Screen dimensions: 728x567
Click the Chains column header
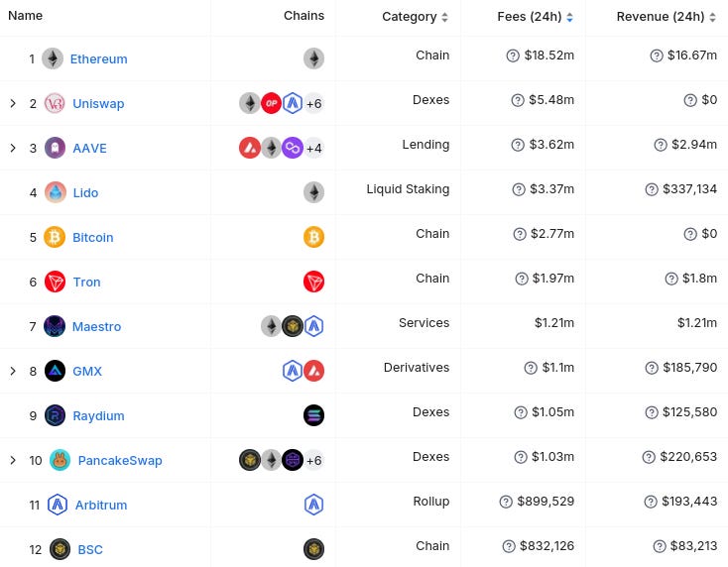click(x=303, y=15)
